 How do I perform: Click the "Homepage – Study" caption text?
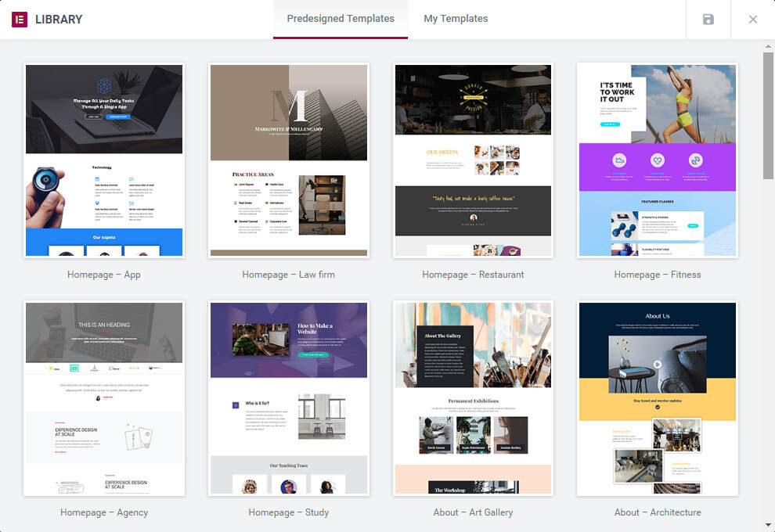[x=289, y=512]
